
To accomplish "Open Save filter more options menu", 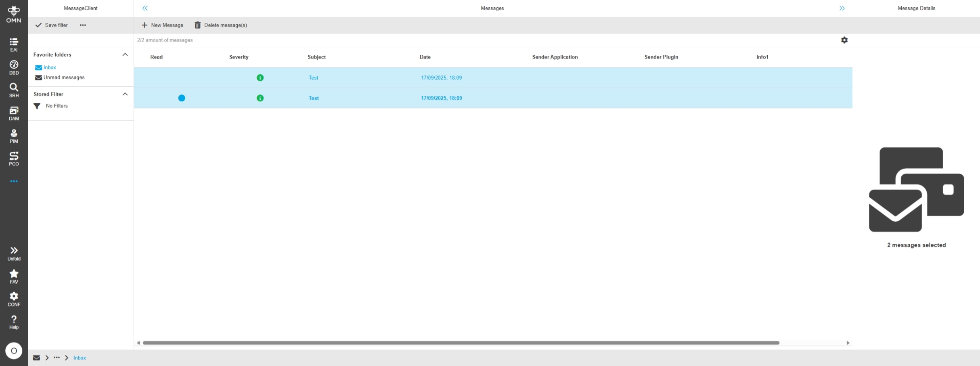I will pyautogui.click(x=83, y=25).
